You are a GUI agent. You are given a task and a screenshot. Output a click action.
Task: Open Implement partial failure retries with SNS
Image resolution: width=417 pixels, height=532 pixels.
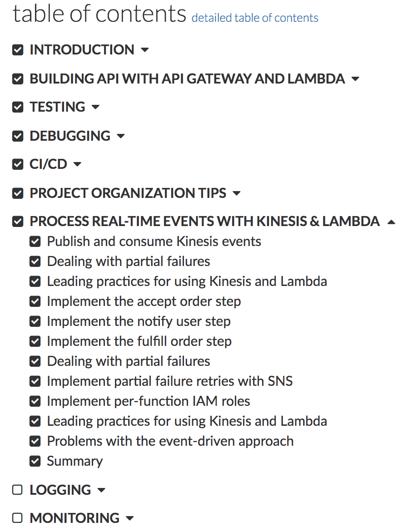(x=170, y=381)
